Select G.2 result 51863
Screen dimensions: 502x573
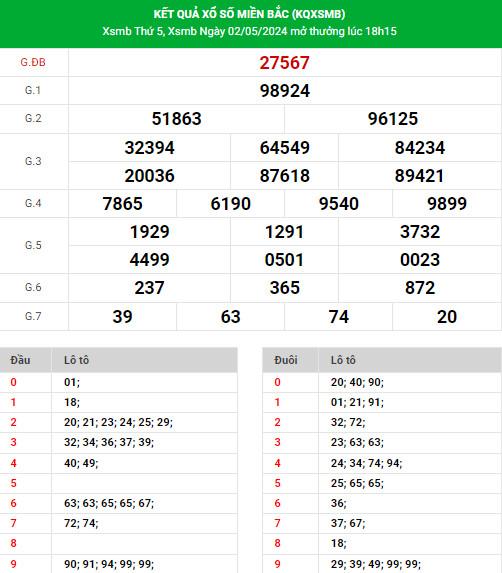tap(176, 119)
